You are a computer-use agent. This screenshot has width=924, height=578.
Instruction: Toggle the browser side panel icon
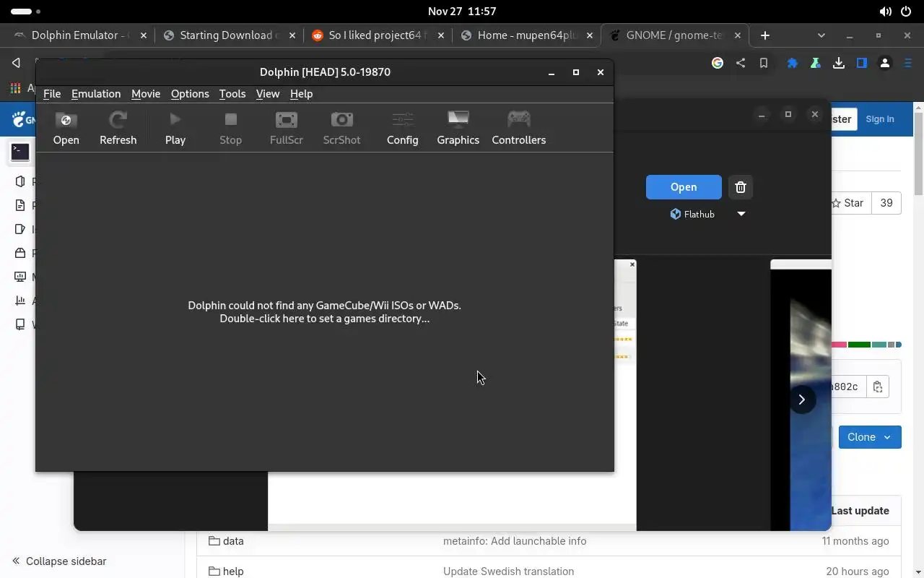point(862,63)
